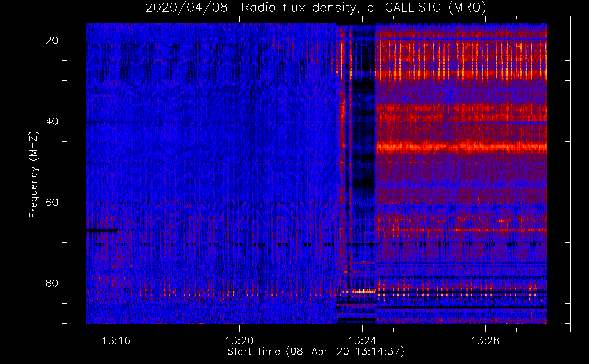Image resolution: width=589 pixels, height=364 pixels.
Task: Click the 40 MHz frequency tick label
Action: point(52,121)
